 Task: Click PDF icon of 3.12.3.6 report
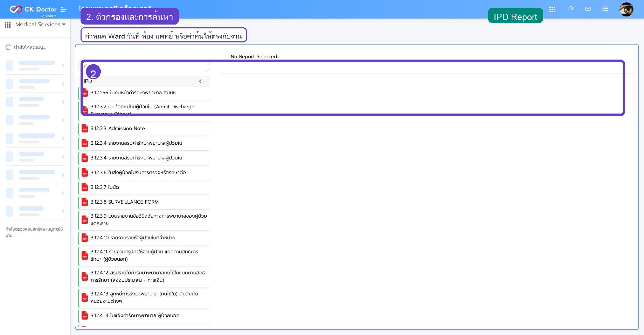tap(85, 173)
